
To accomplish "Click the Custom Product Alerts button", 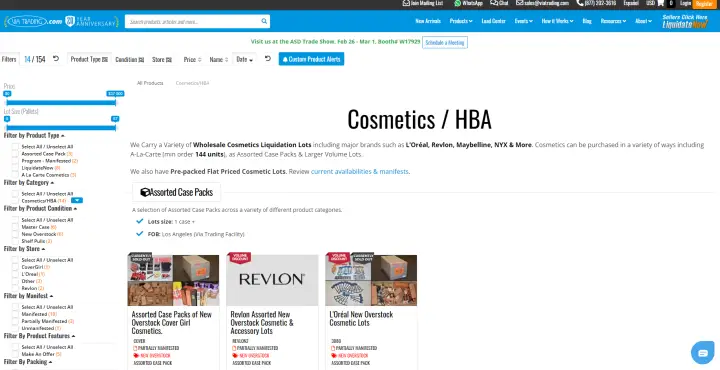I will point(311,59).
